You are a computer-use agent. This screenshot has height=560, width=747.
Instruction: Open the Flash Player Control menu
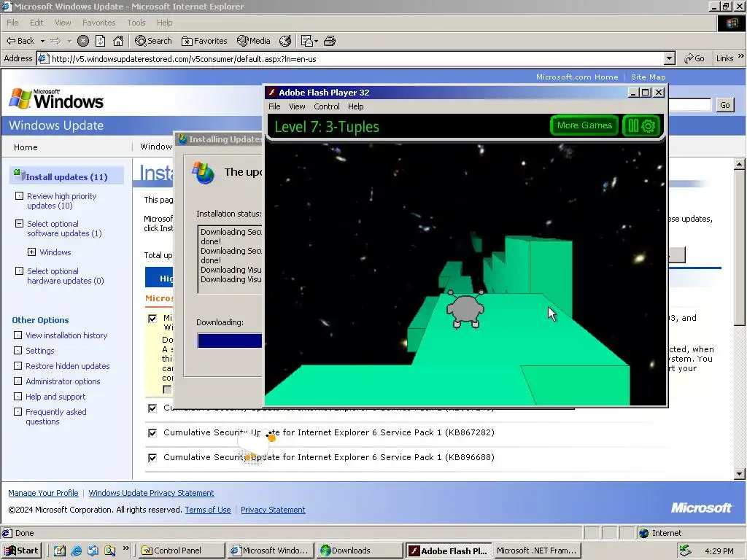coord(326,106)
